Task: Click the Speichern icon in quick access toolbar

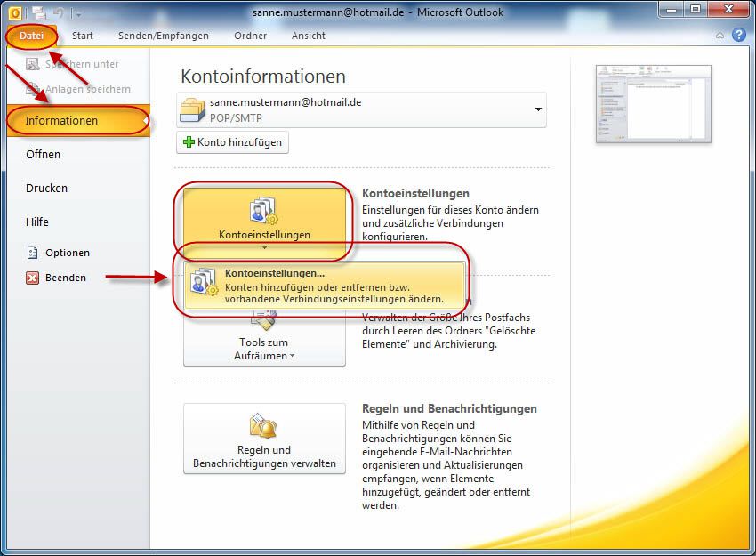Action: (x=39, y=12)
